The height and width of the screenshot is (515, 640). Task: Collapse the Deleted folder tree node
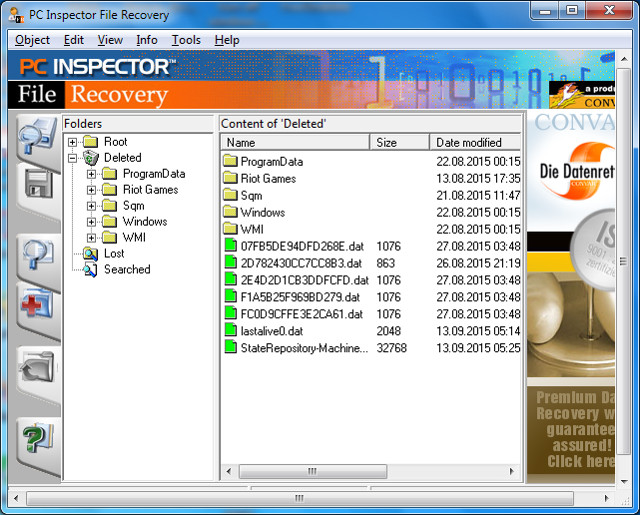73,158
